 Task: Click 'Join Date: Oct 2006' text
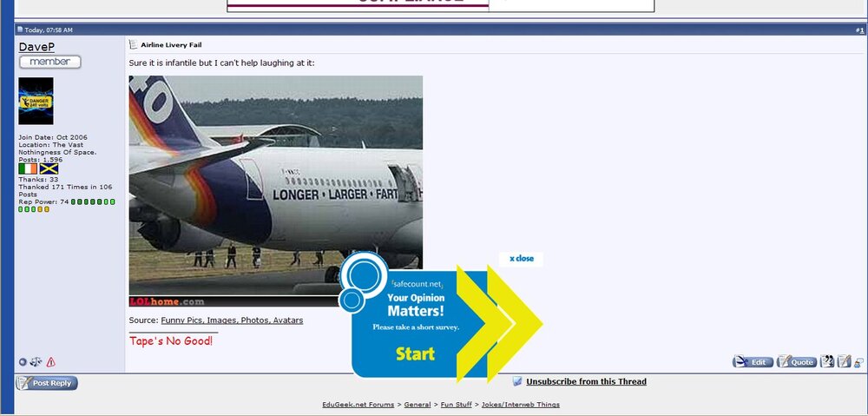coord(53,137)
